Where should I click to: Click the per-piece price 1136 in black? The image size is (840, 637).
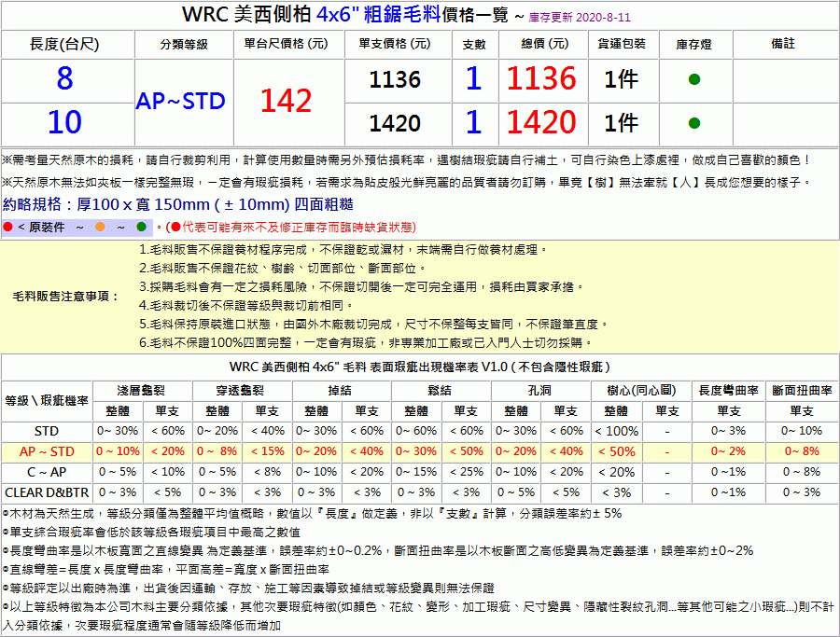point(395,80)
